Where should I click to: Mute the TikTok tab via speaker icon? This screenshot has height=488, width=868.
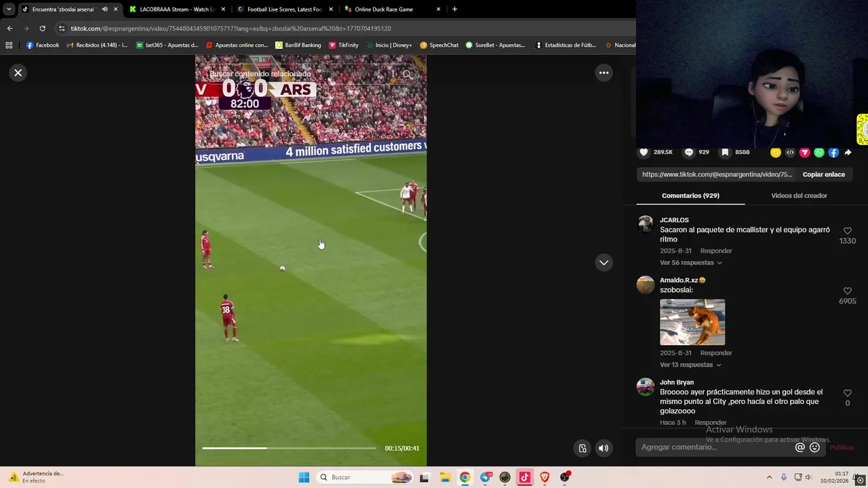point(104,9)
